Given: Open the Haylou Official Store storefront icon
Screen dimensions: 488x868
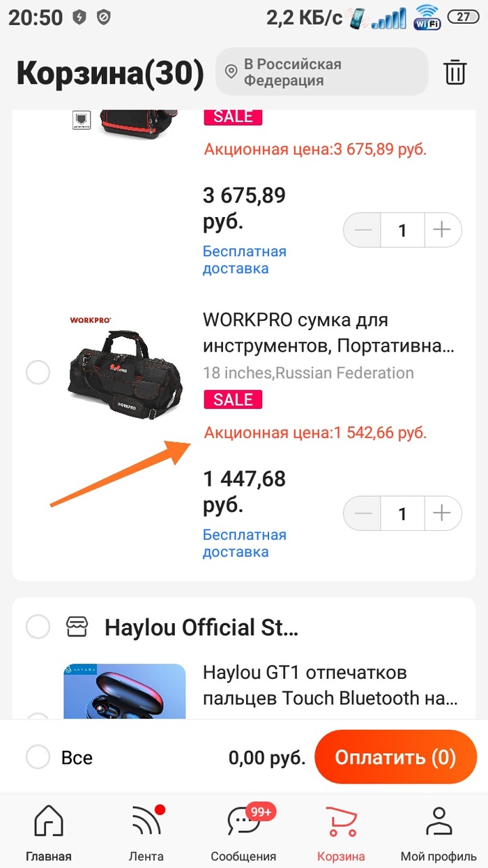Looking at the screenshot, I should [x=77, y=627].
